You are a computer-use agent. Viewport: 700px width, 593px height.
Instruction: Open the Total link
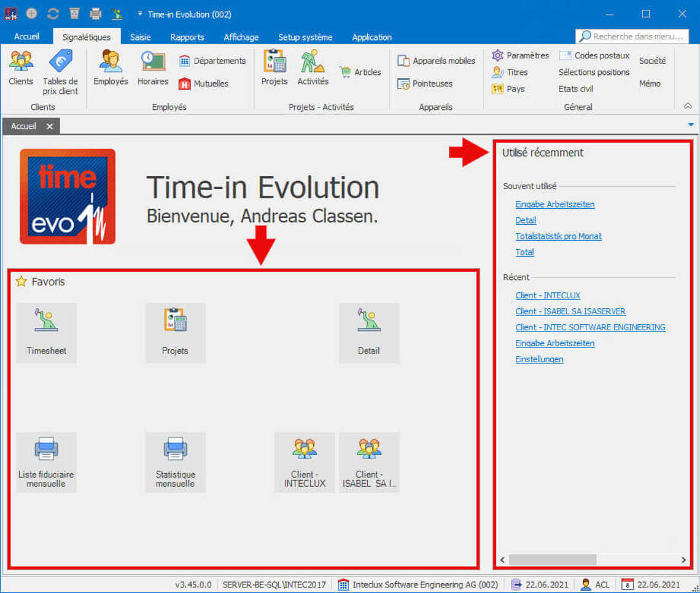524,252
